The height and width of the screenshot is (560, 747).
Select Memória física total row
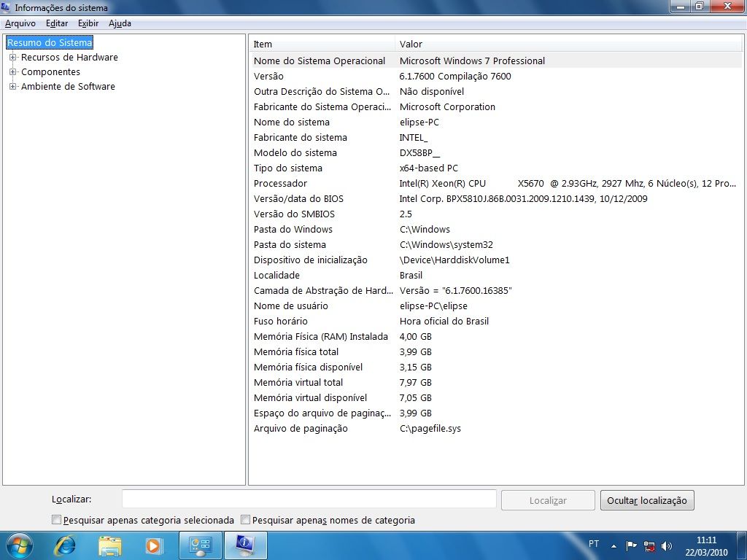click(495, 352)
